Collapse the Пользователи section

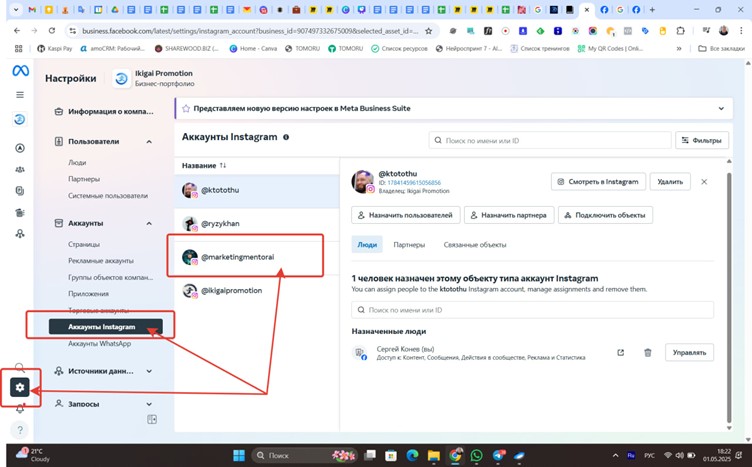point(149,141)
